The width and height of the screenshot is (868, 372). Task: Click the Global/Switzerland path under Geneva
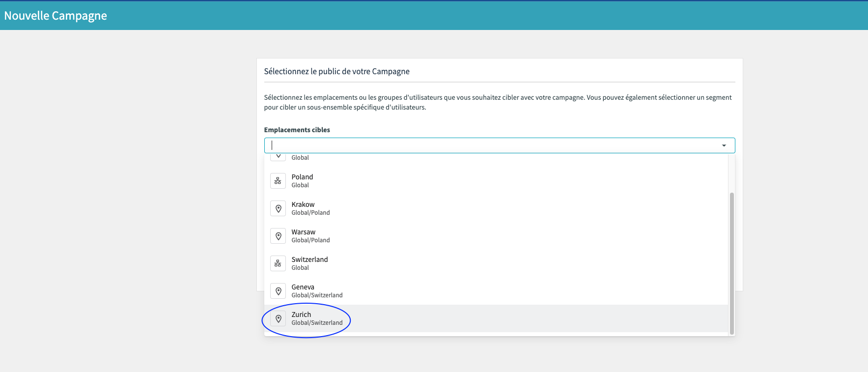[317, 295]
